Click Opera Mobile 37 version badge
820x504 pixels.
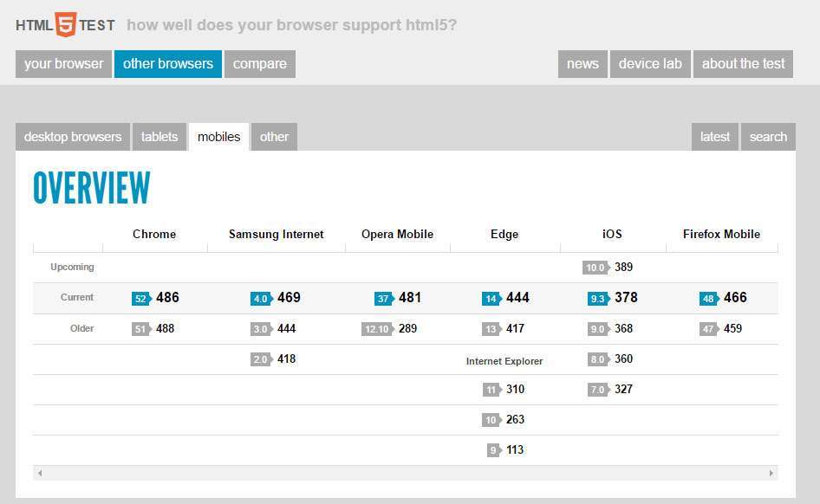pyautogui.click(x=384, y=299)
